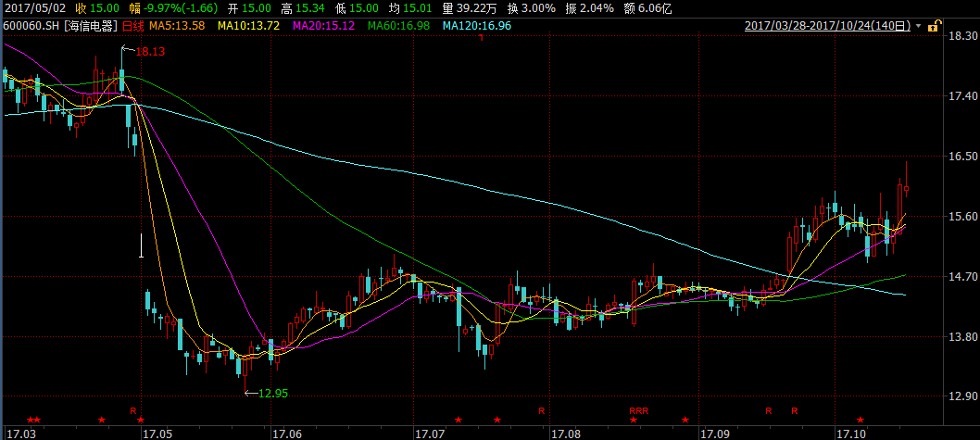
Task: Click the 17.07 time axis label
Action: coord(430,433)
